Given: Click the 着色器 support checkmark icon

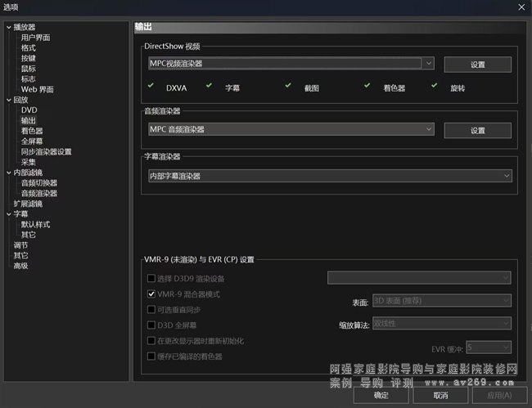Looking at the screenshot, I should pos(367,85).
